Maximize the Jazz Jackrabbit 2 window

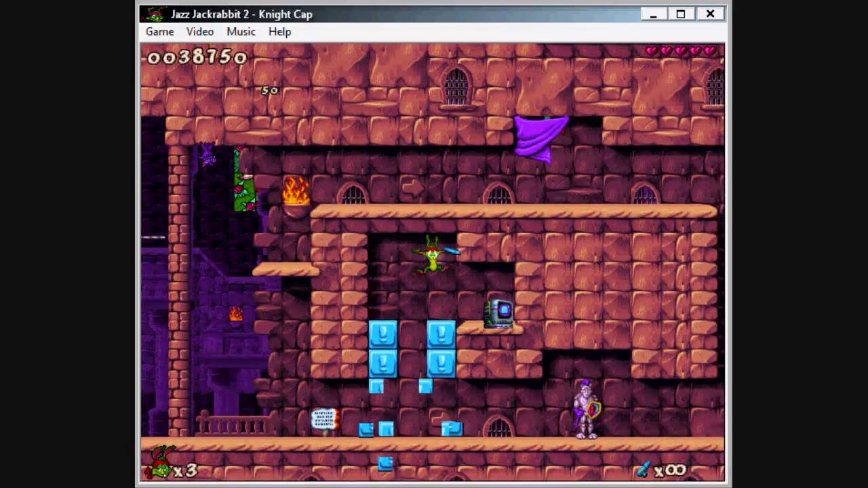coord(681,14)
